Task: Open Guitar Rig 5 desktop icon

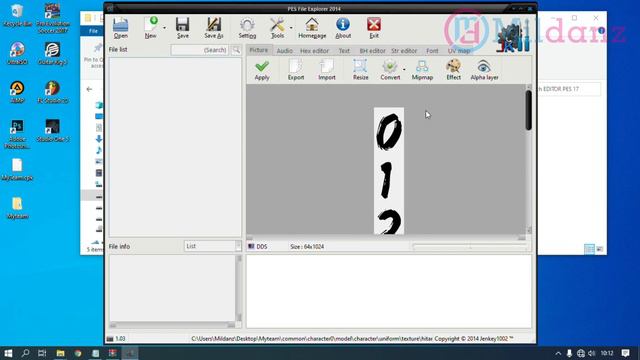Action: [x=52, y=53]
